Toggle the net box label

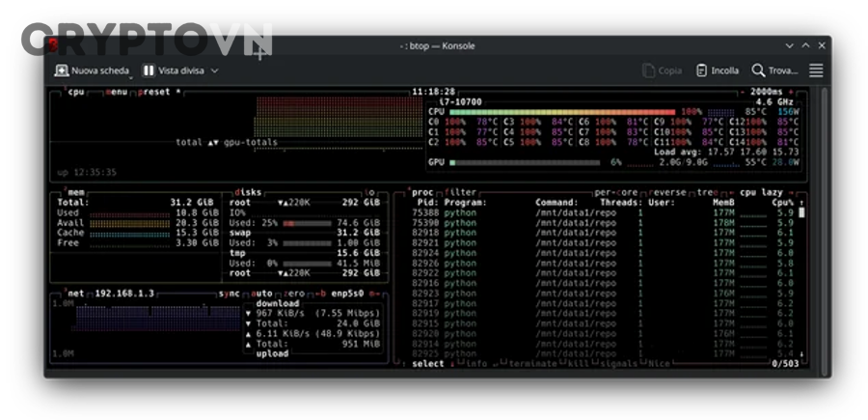tap(76, 294)
